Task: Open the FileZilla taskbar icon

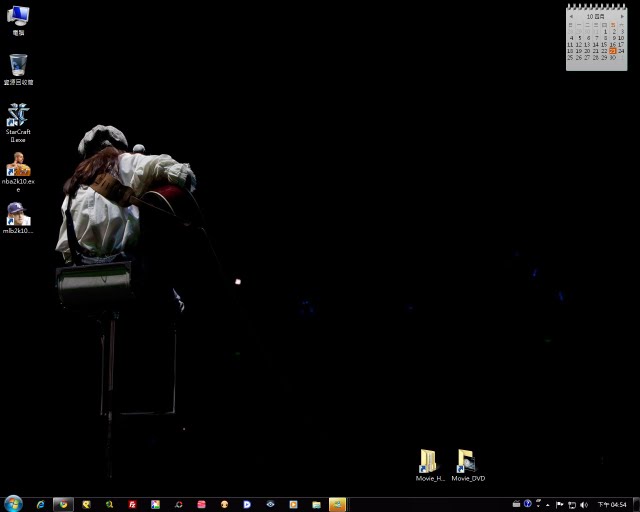Action: pyautogui.click(x=132, y=505)
